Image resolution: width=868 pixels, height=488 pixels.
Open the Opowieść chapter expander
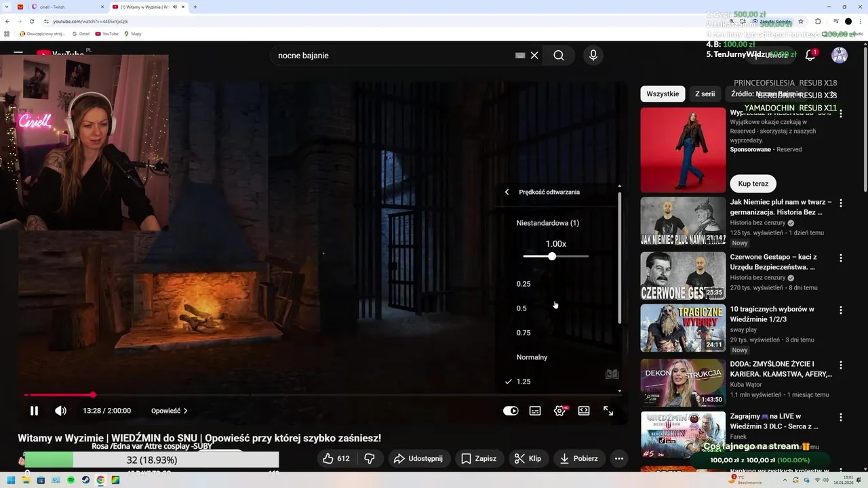(170, 411)
